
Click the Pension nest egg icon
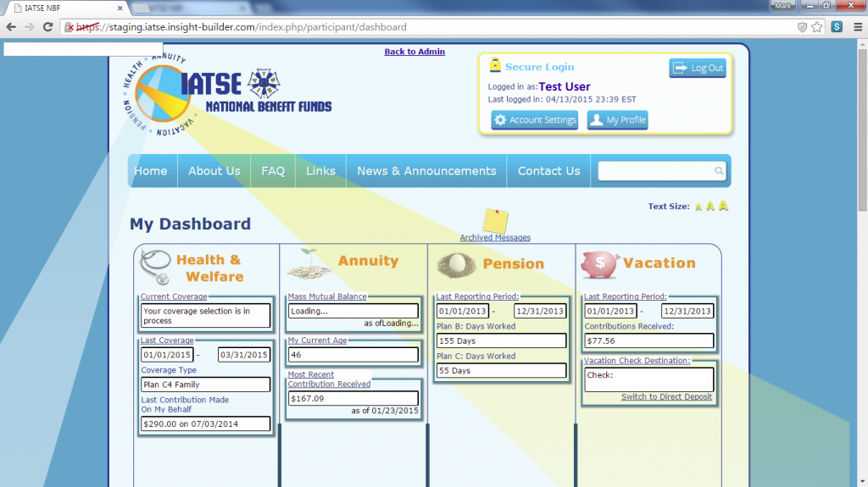[456, 264]
